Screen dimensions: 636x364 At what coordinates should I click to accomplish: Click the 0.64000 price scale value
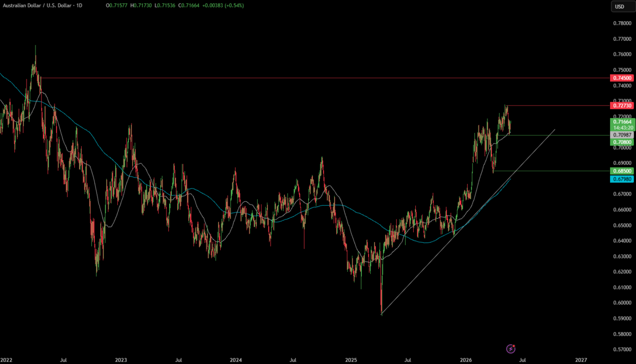(x=622, y=241)
